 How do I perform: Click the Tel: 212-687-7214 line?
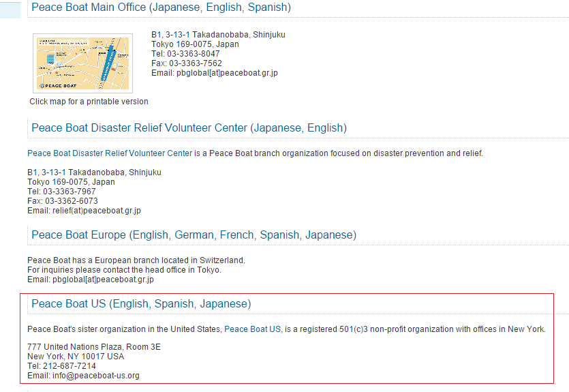point(62,366)
